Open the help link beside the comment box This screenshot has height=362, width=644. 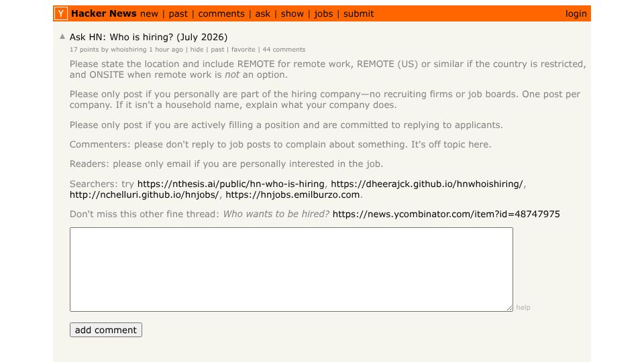pyautogui.click(x=523, y=308)
